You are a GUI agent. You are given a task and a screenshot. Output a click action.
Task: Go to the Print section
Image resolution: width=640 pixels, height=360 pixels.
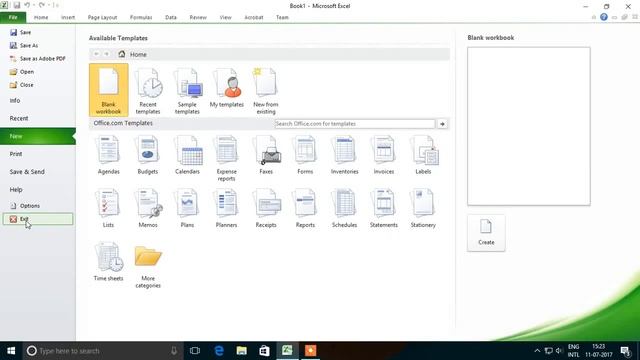pyautogui.click(x=16, y=154)
